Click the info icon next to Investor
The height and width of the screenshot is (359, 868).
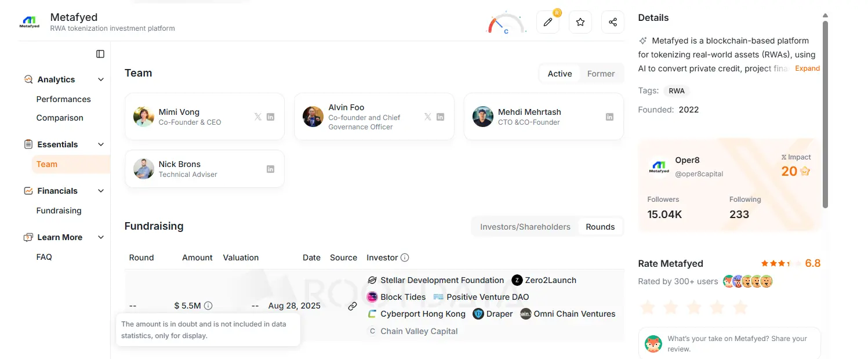coord(405,258)
